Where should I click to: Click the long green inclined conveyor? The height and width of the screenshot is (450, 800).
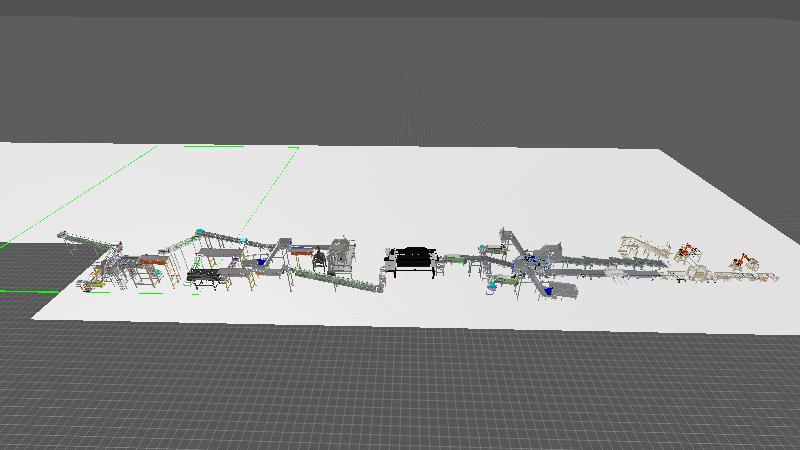pyautogui.click(x=335, y=279)
